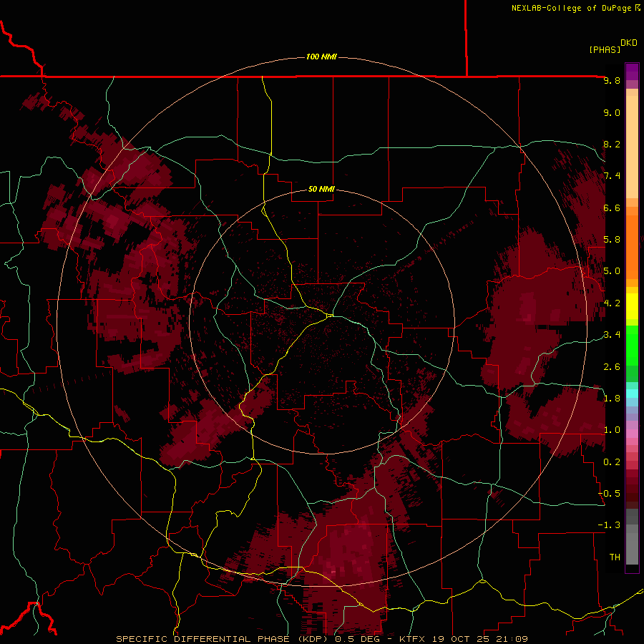Screen dimensions: 644x644
Task: Click the 2.6 legend value
Action: [612, 366]
